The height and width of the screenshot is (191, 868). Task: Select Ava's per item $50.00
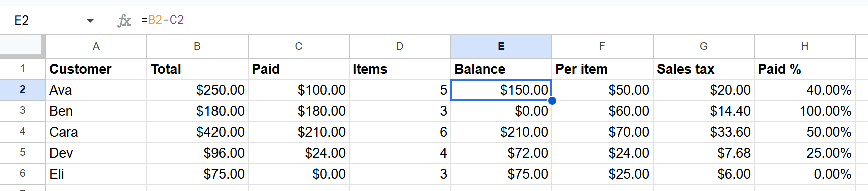point(602,90)
